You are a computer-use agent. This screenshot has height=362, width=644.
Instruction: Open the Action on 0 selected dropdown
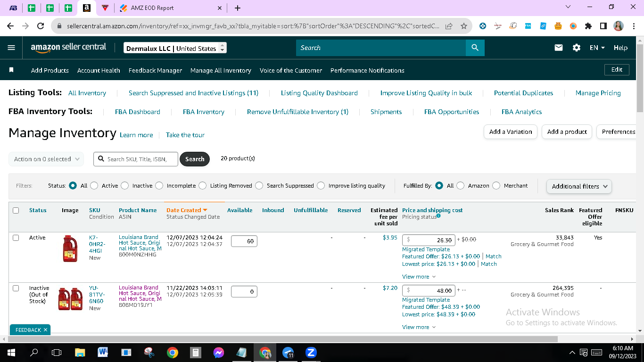[x=46, y=159]
